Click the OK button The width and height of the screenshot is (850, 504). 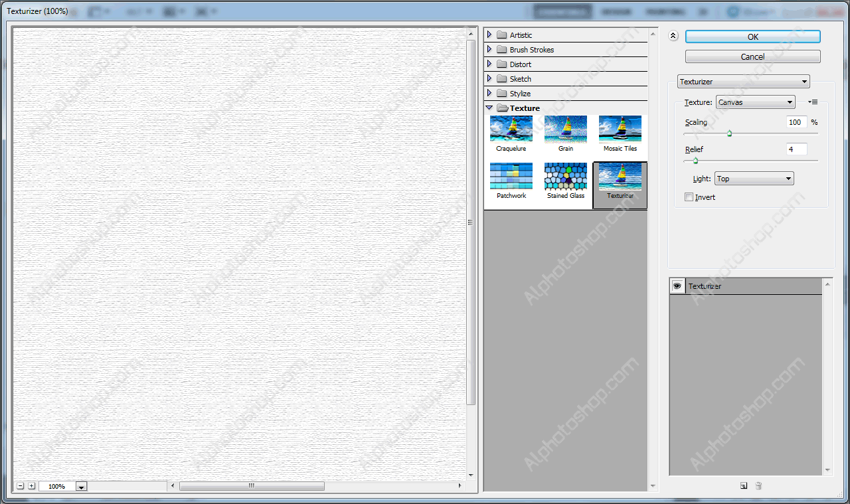pos(753,37)
